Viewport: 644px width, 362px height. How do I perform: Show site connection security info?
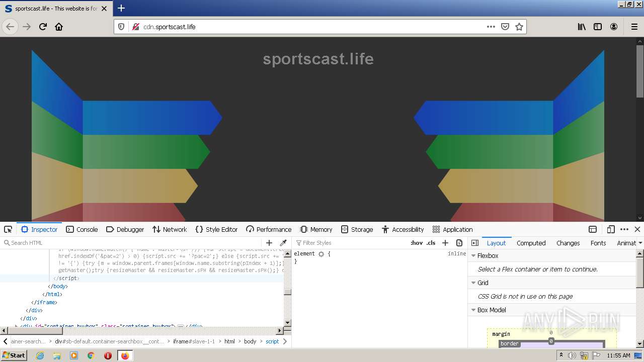[135, 27]
